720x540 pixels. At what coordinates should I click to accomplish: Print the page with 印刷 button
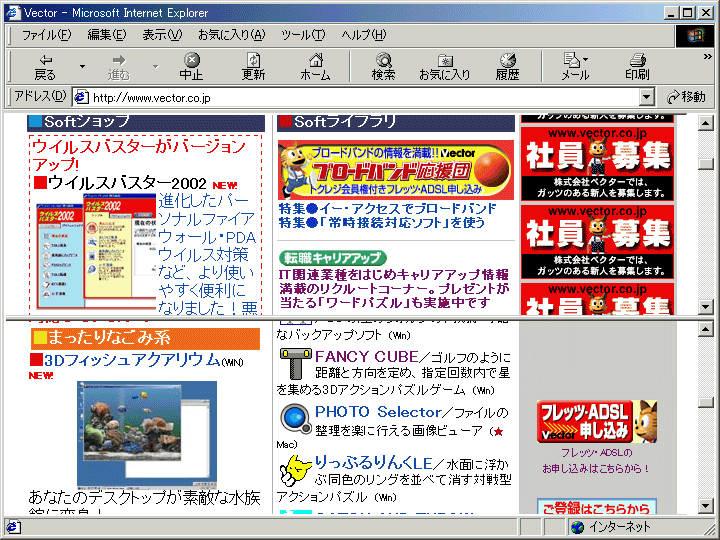pos(637,67)
